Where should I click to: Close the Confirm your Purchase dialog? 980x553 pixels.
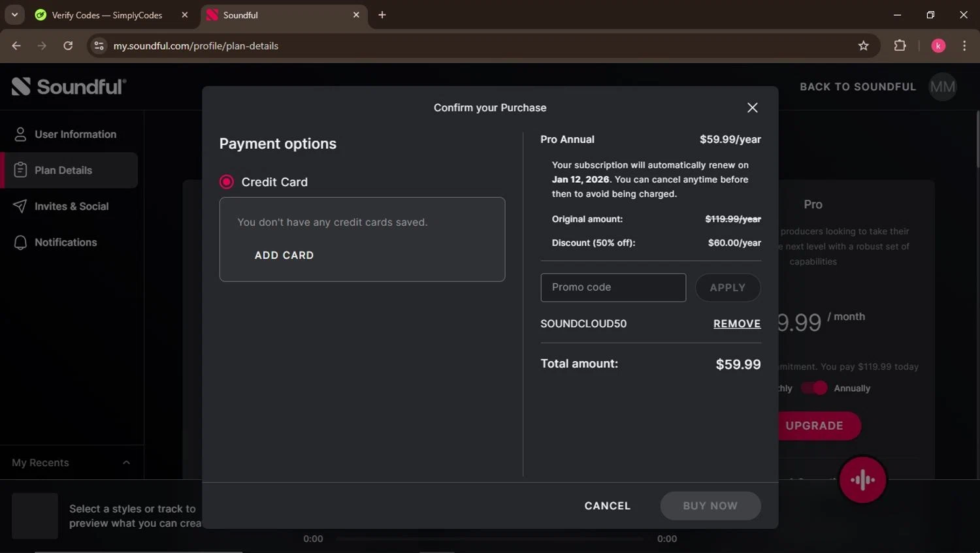[x=752, y=108]
